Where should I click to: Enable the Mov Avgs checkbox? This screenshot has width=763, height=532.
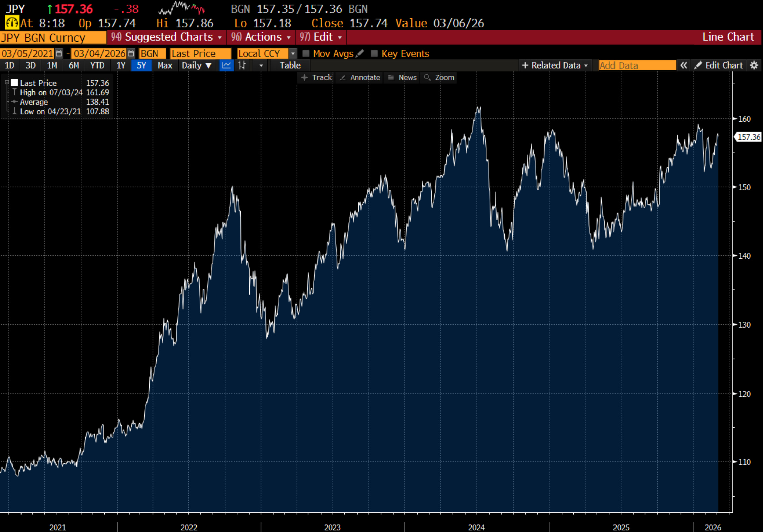306,54
